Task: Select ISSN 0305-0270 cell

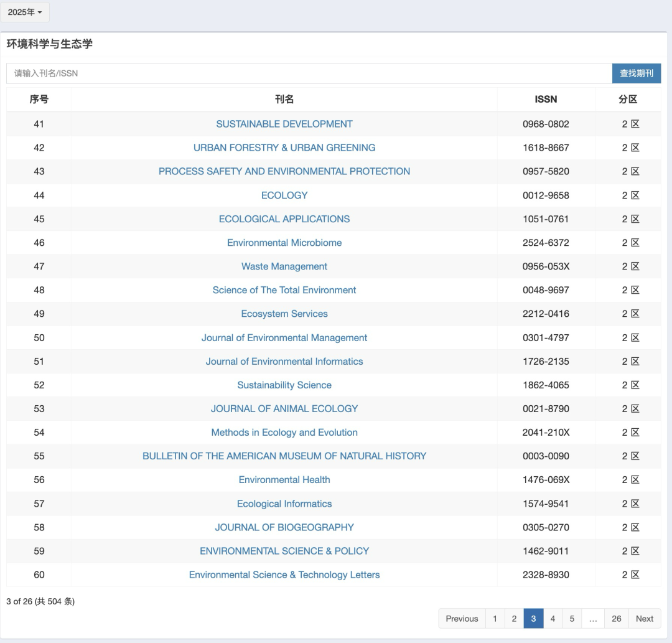Action: point(546,527)
